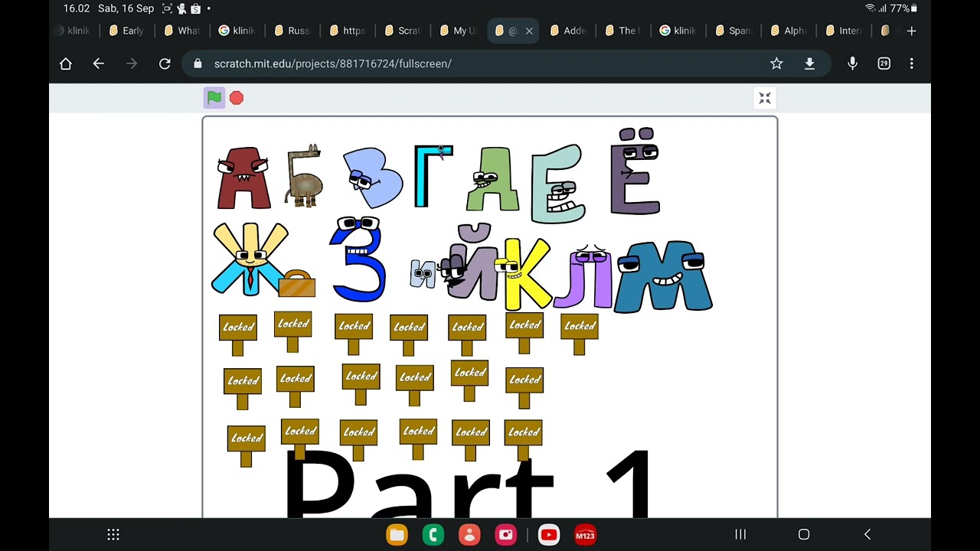Open the Android app drawer grid
Image resolution: width=980 pixels, height=551 pixels.
(x=113, y=535)
